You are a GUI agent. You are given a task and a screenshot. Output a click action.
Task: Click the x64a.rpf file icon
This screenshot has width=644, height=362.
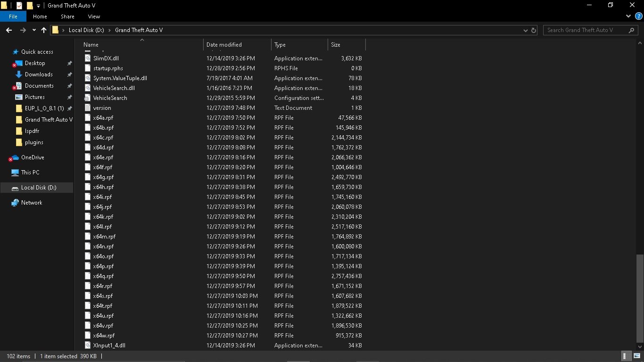point(88,118)
